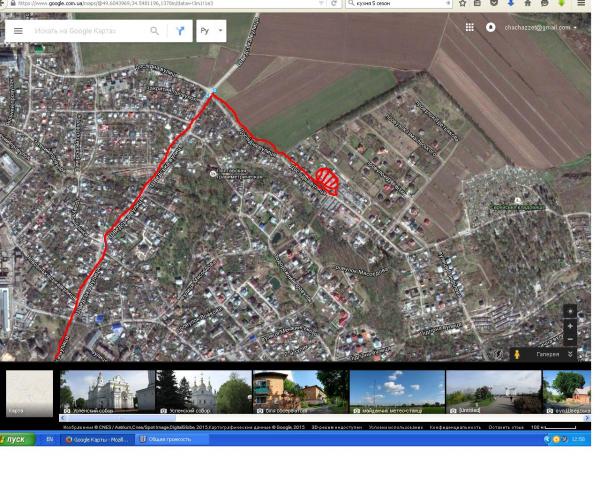Open the [Untitled] photo thumbnail
The height and width of the screenshot is (480, 600).
[x=494, y=392]
